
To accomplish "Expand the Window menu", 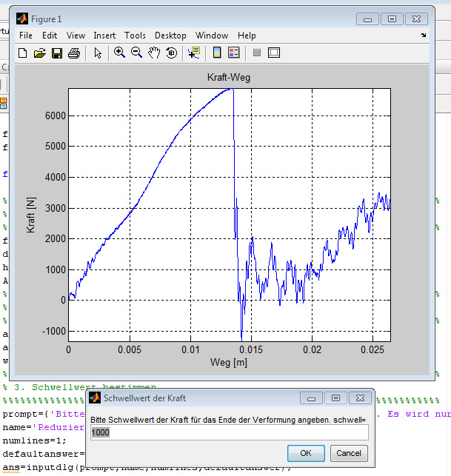I will (212, 35).
